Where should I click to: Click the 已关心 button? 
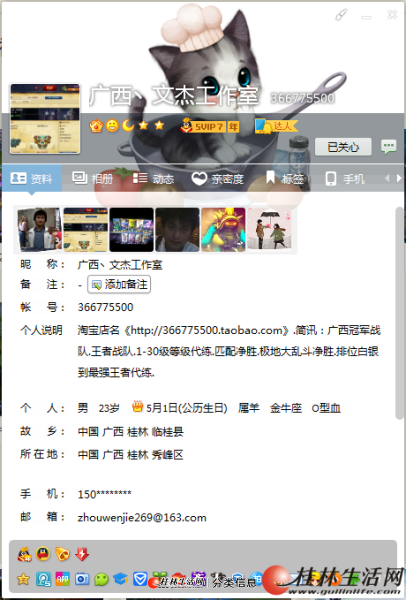click(343, 147)
